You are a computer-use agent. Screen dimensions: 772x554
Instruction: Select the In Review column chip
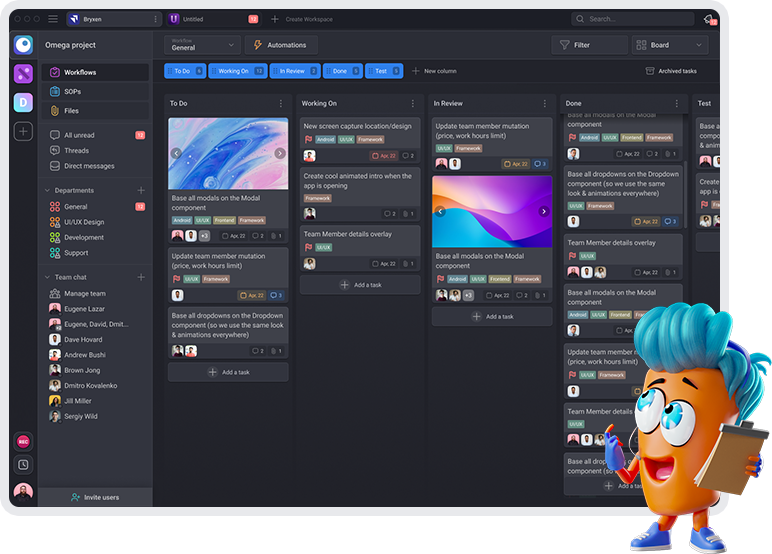tap(295, 71)
